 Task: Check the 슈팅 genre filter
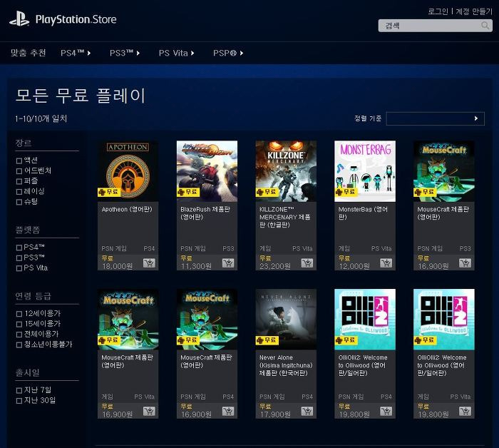tap(19, 202)
